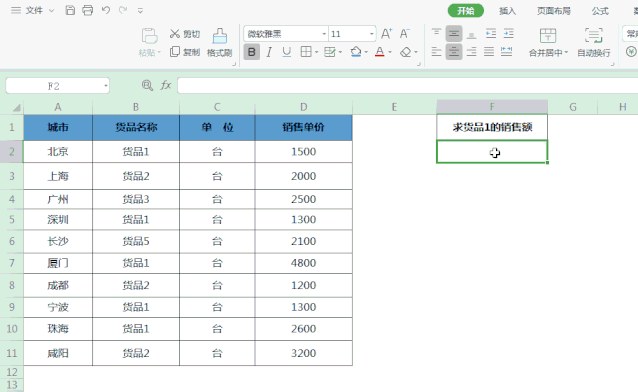Click the increase font size icon
Image resolution: width=638 pixels, height=392 pixels.
click(x=387, y=34)
